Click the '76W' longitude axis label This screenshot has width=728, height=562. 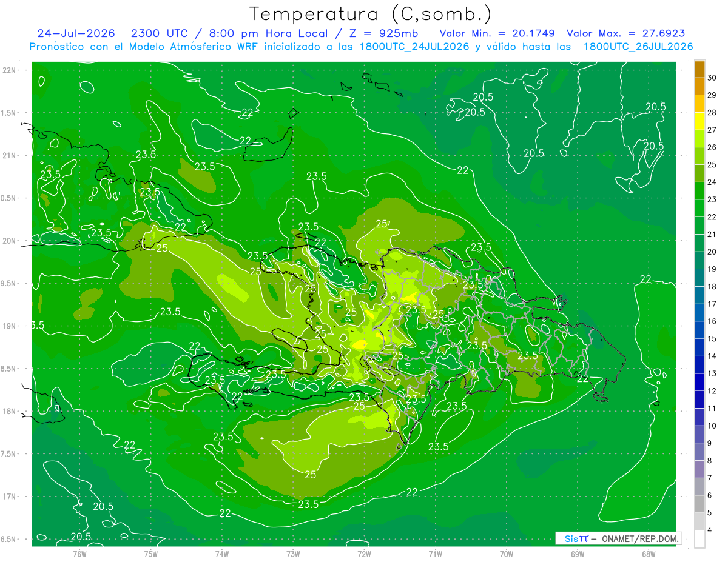(x=79, y=554)
